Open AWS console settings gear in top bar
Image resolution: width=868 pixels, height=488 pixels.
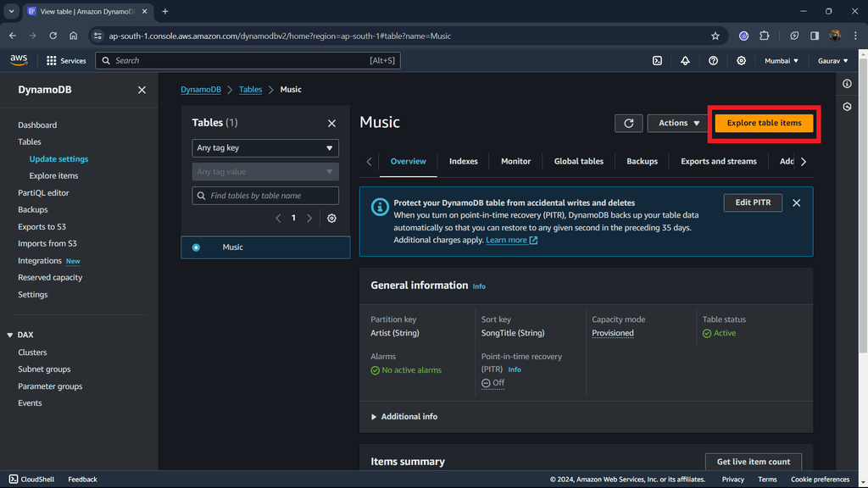click(741, 61)
